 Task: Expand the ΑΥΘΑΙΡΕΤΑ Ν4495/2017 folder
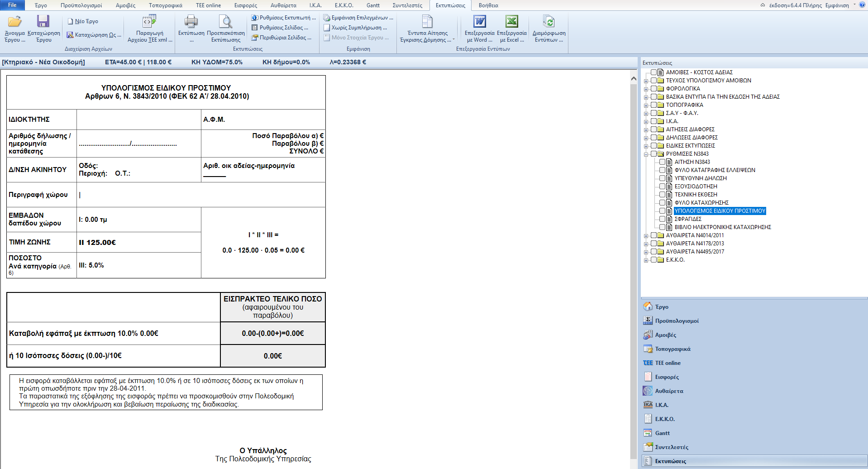click(x=646, y=252)
